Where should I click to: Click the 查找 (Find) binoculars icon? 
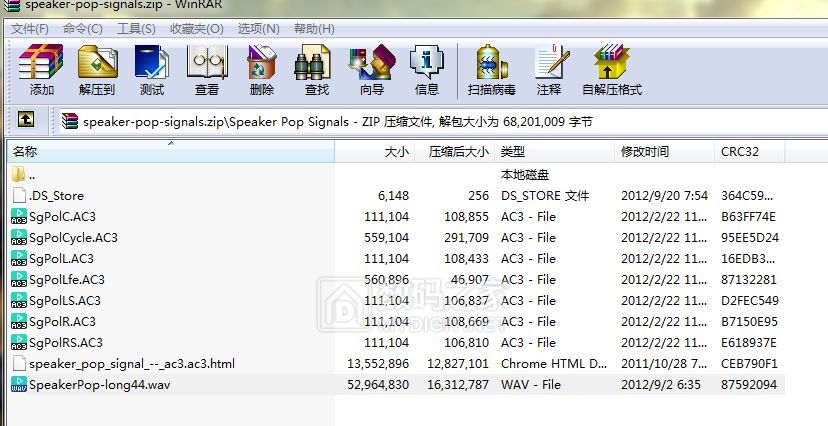[312, 62]
